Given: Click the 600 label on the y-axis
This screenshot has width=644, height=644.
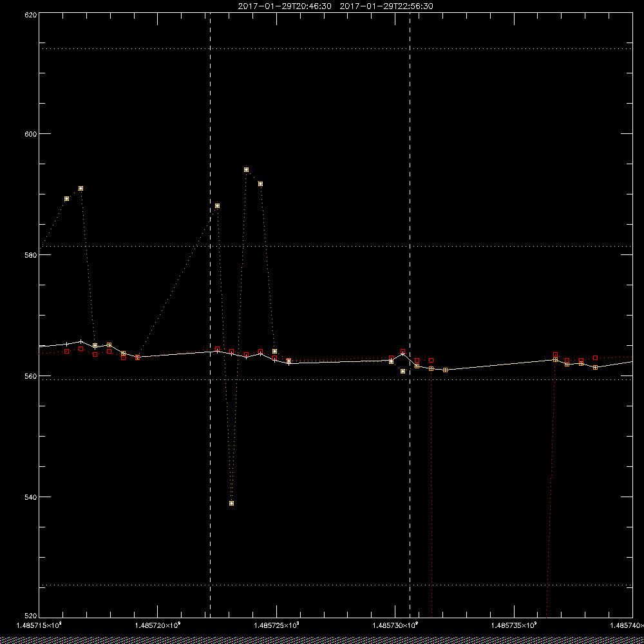Looking at the screenshot, I should coord(31,134).
